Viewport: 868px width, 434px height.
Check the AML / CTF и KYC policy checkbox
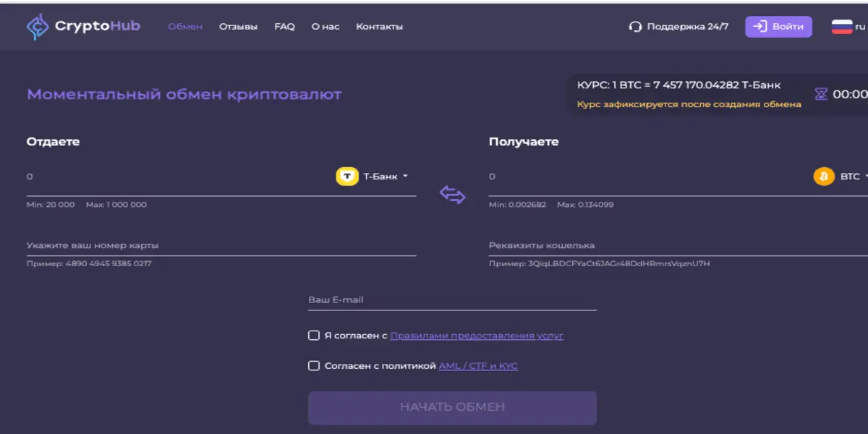tap(313, 365)
